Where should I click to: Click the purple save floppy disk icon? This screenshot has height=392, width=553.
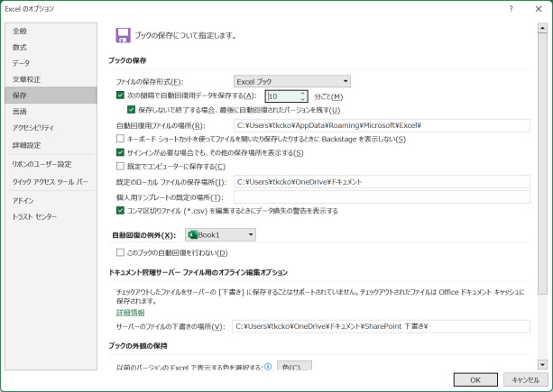click(x=123, y=35)
